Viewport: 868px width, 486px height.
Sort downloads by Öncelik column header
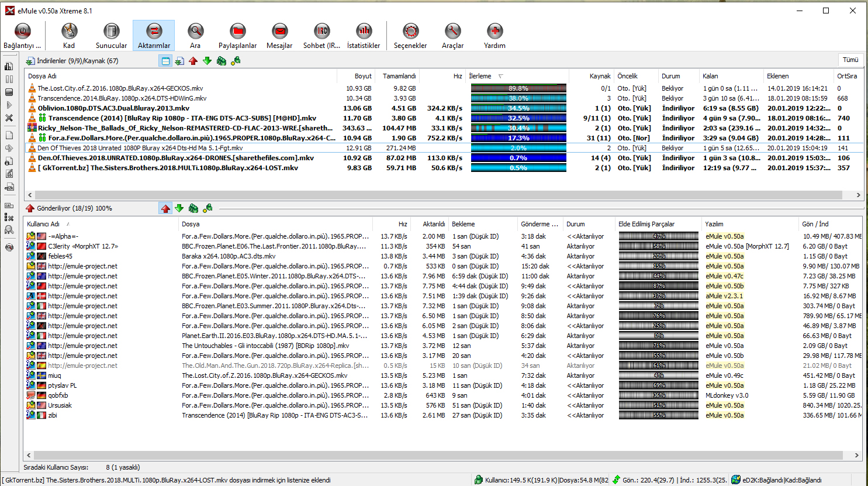pyautogui.click(x=636, y=76)
